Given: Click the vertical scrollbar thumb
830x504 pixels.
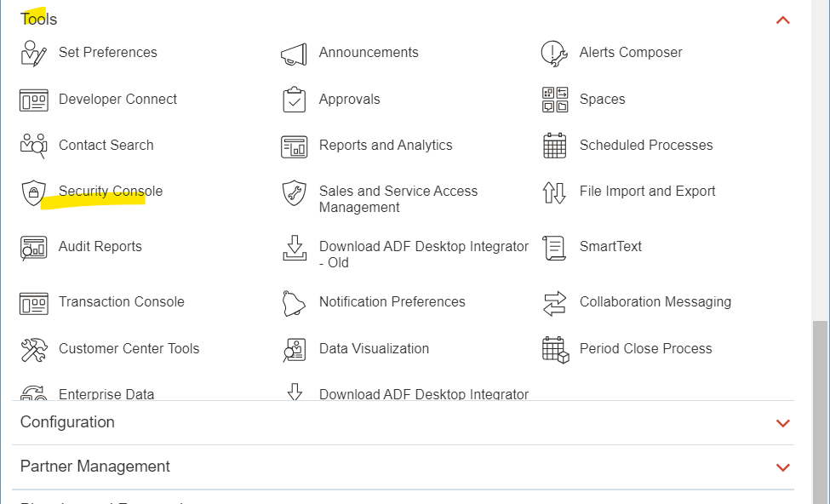Looking at the screenshot, I should [821, 409].
